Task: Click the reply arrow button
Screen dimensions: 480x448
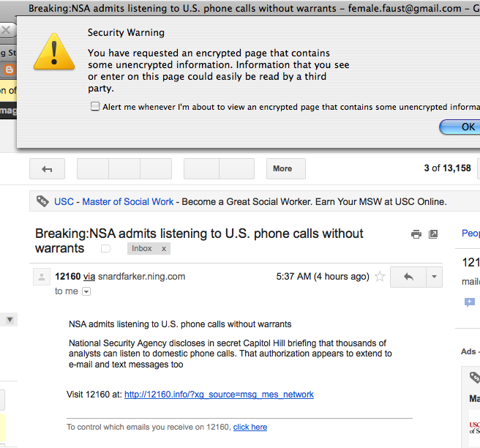Action: click(x=408, y=277)
